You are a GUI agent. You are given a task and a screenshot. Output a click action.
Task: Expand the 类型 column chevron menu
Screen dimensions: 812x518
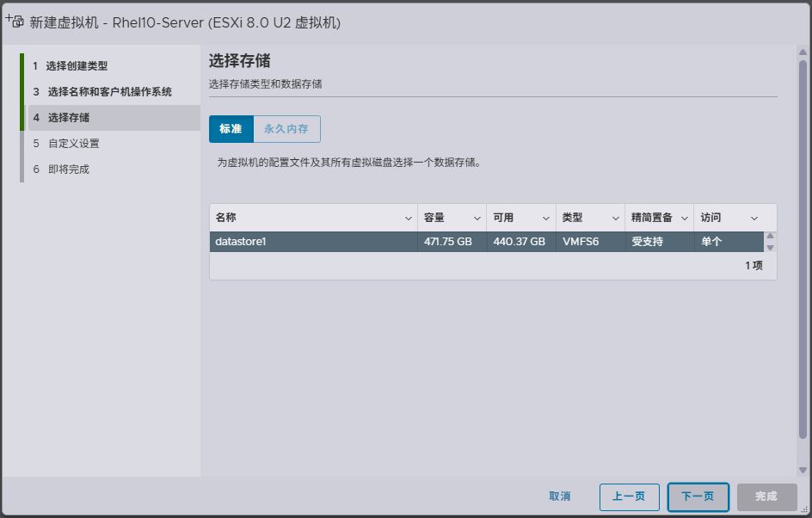tap(615, 219)
